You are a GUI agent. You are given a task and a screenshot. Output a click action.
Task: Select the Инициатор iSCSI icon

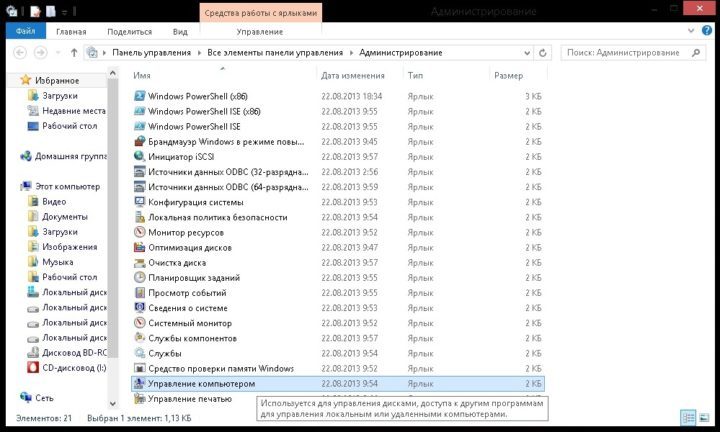tap(140, 157)
